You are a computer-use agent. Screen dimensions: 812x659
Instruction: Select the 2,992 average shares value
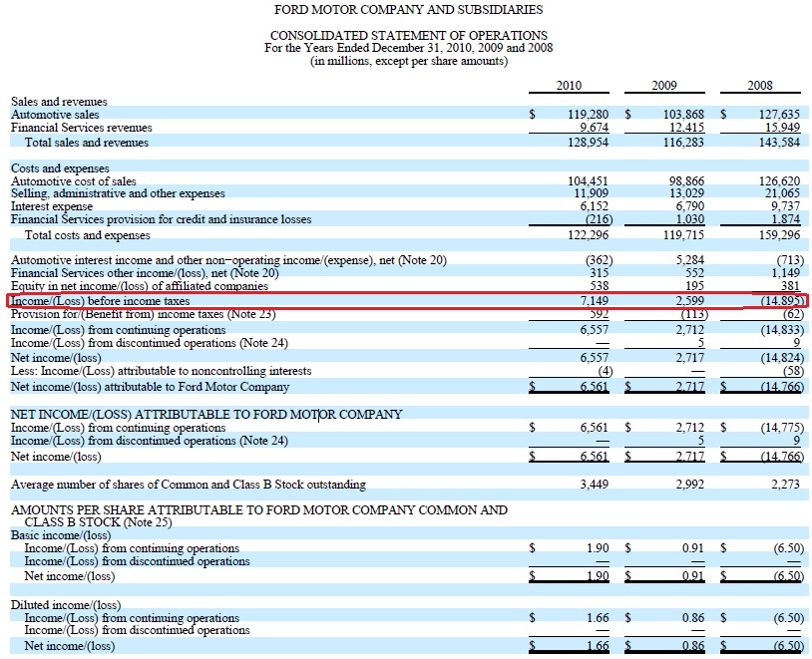pos(689,485)
